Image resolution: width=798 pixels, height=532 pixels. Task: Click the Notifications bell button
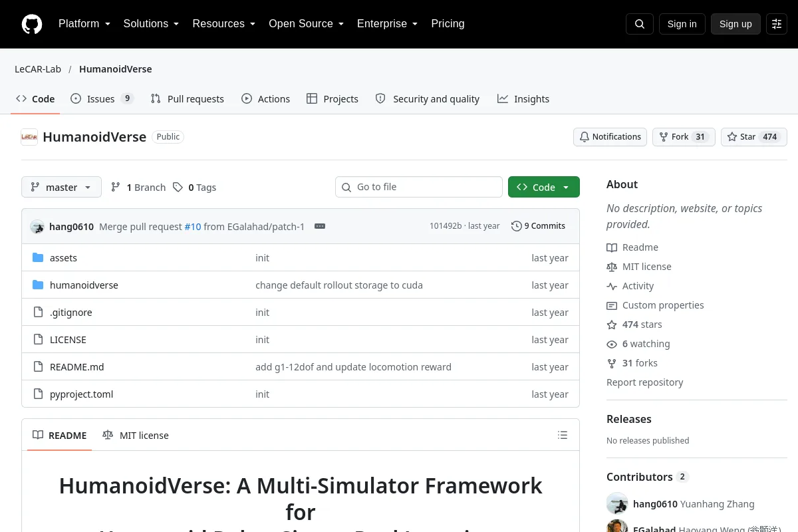[610, 137]
